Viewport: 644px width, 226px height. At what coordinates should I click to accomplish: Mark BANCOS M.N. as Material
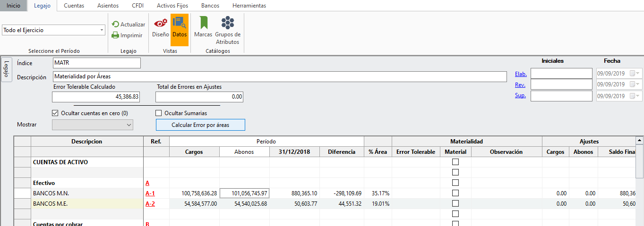(455, 193)
